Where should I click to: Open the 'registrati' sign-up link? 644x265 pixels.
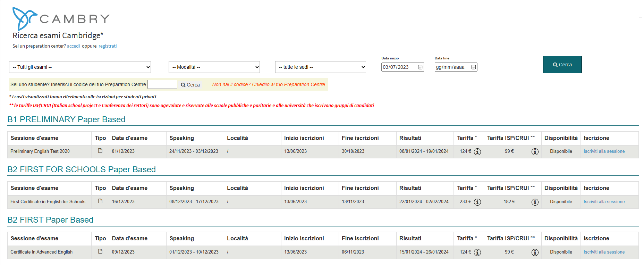tap(108, 46)
